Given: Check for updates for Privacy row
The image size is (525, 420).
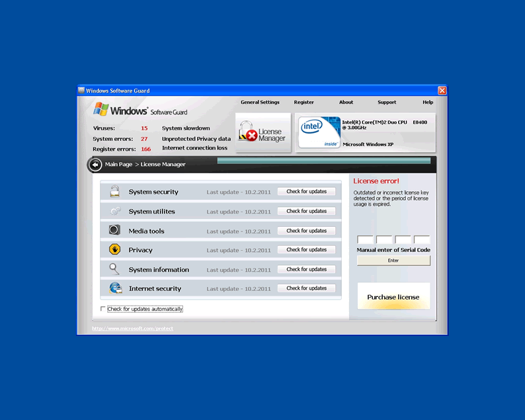Looking at the screenshot, I should [306, 250].
